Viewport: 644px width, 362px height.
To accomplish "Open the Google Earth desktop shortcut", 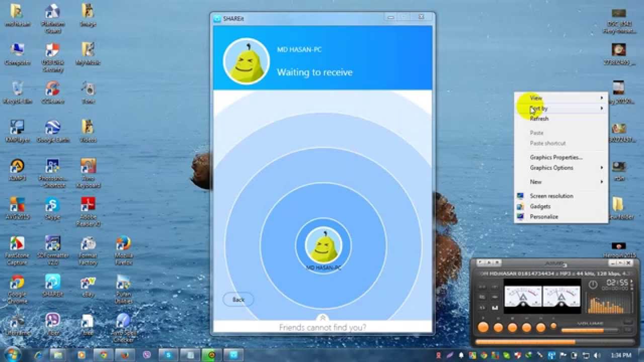I will [52, 131].
